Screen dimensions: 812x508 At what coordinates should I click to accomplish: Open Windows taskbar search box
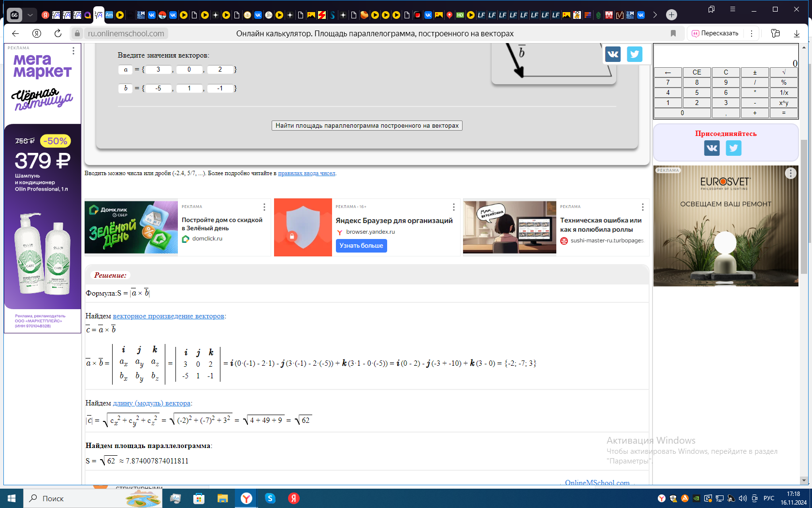(x=92, y=498)
